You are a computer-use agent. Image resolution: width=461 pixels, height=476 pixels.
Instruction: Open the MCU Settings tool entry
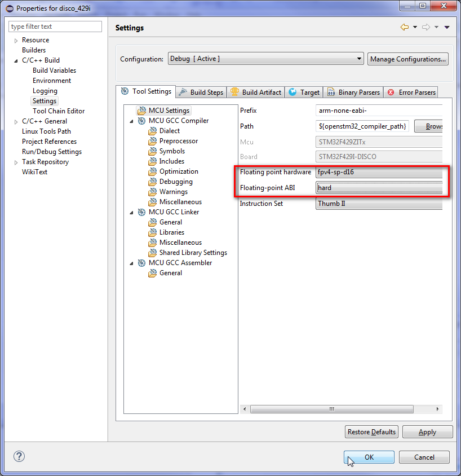coord(169,111)
